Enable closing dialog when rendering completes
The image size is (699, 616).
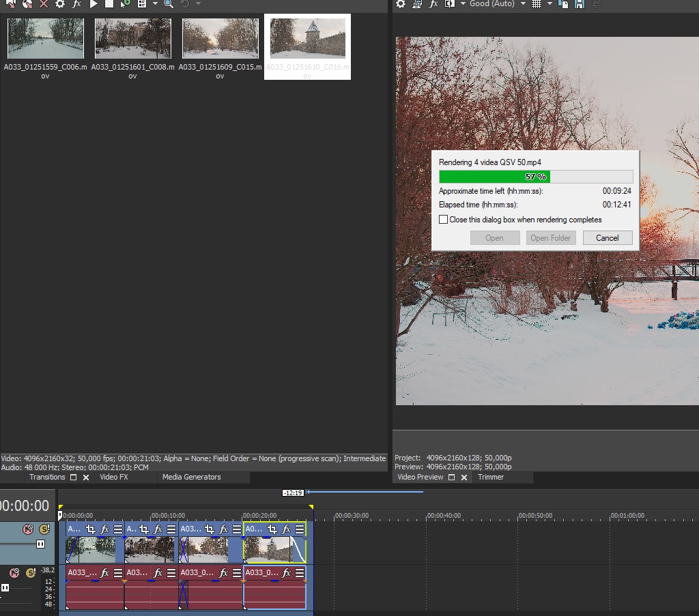[444, 220]
